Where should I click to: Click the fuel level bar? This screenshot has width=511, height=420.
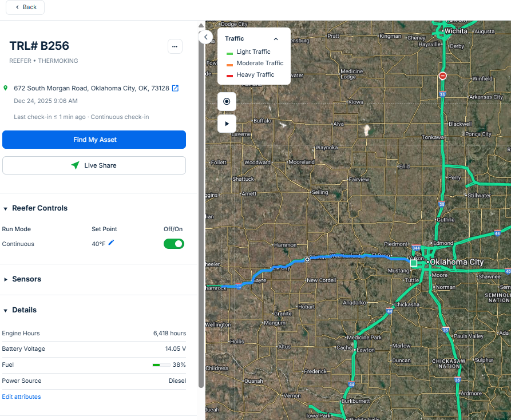[161, 364]
